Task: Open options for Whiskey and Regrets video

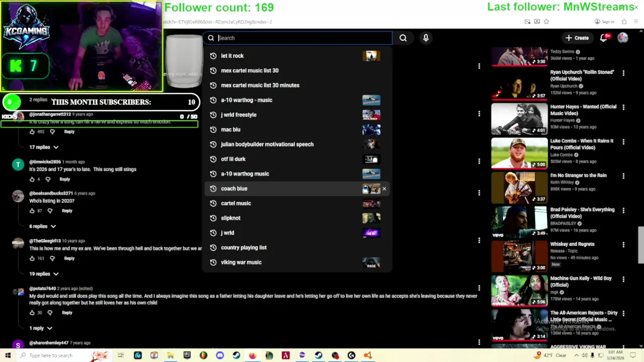Action: pos(623,245)
